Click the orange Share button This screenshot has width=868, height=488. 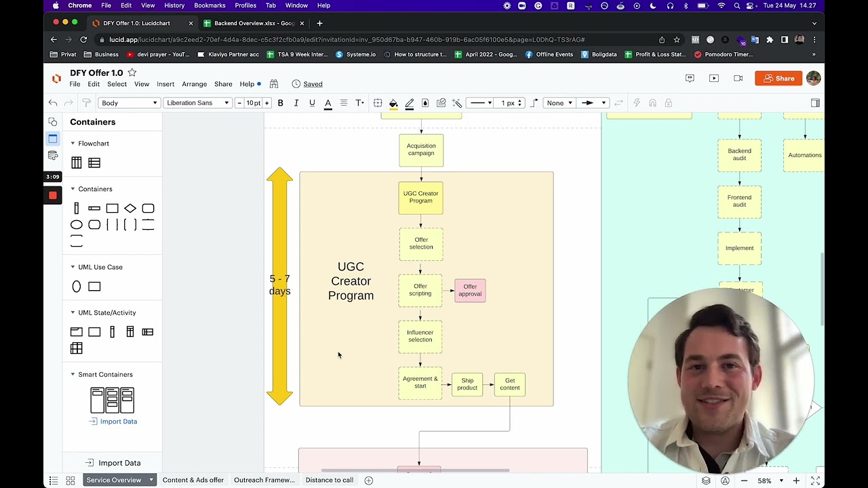coord(778,79)
